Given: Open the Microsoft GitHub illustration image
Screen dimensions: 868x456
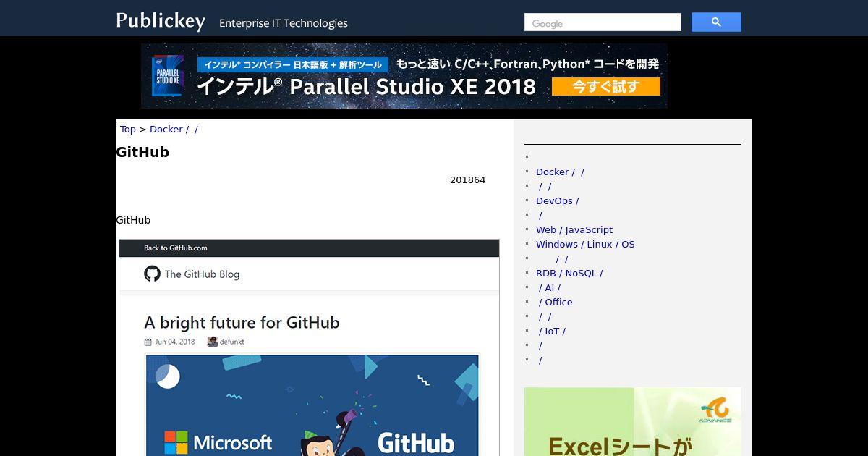Looking at the screenshot, I should coord(312,405).
